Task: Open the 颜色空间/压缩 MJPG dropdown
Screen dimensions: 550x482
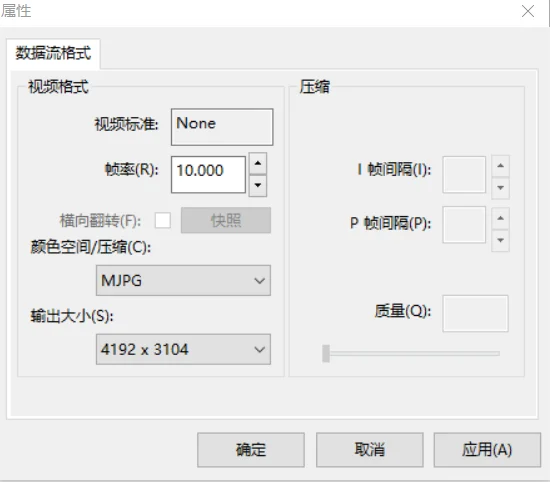Action: (183, 280)
